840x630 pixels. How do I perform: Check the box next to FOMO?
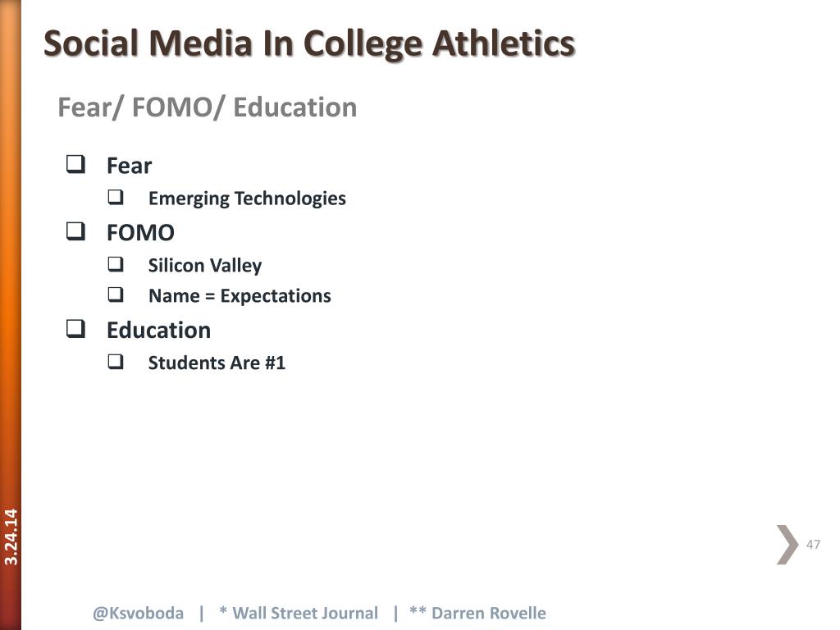(75, 231)
